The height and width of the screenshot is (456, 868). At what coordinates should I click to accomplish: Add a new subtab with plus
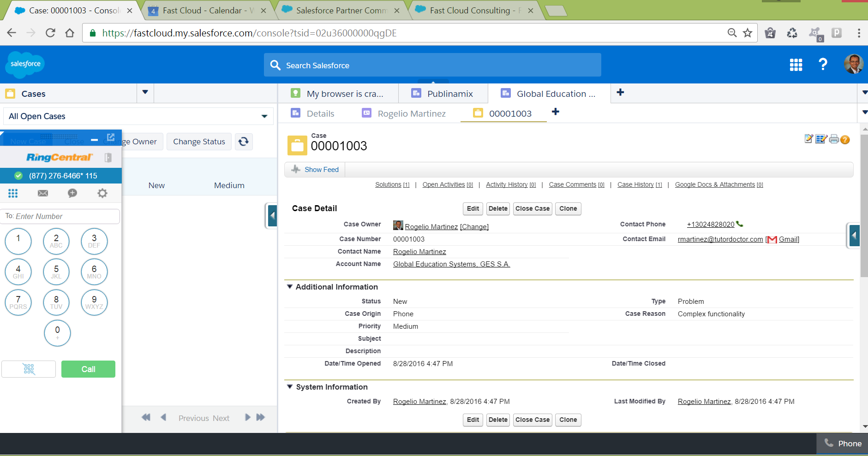pos(556,112)
